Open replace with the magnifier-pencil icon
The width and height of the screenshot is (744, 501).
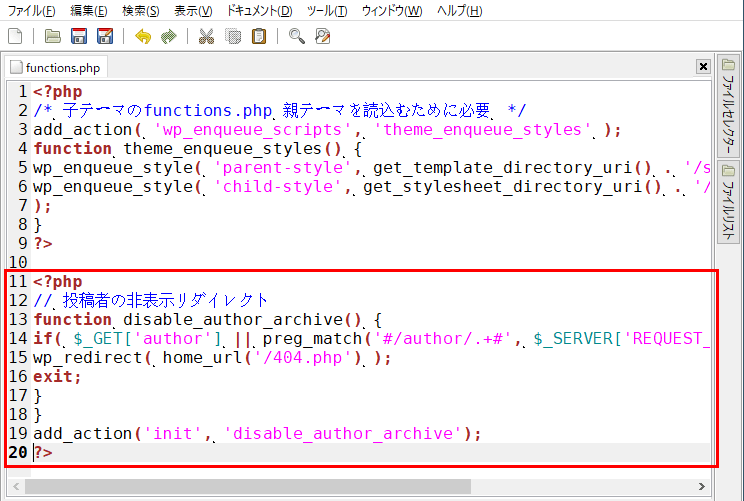323,36
